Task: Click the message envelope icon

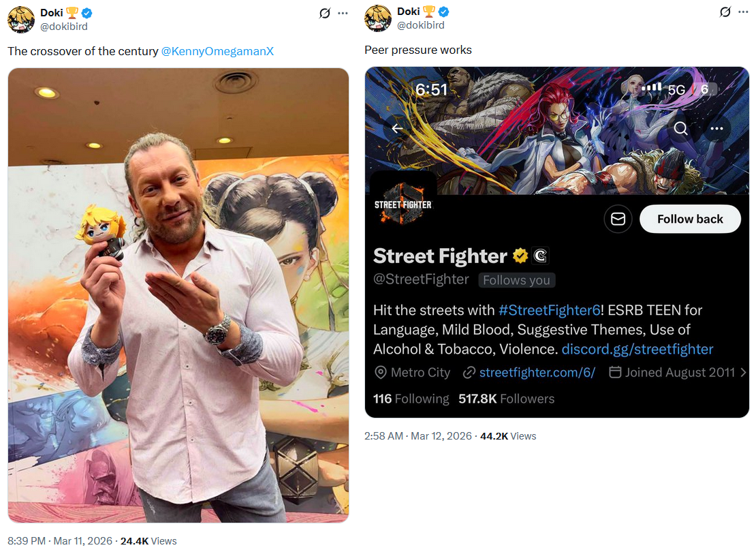Action: coord(618,219)
